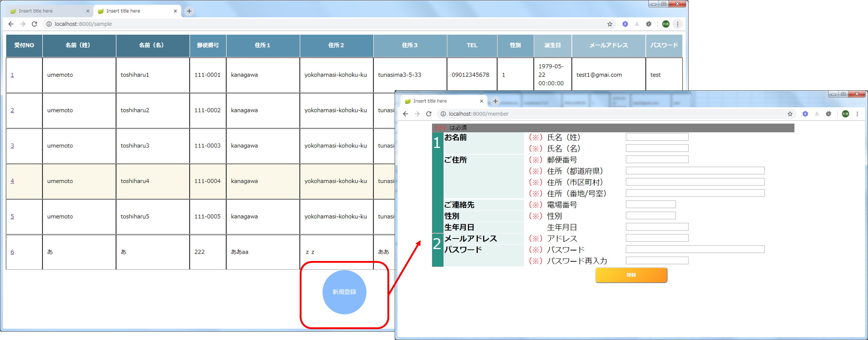The image size is (868, 340).
Task: Open record link number 4
Action: (x=12, y=181)
